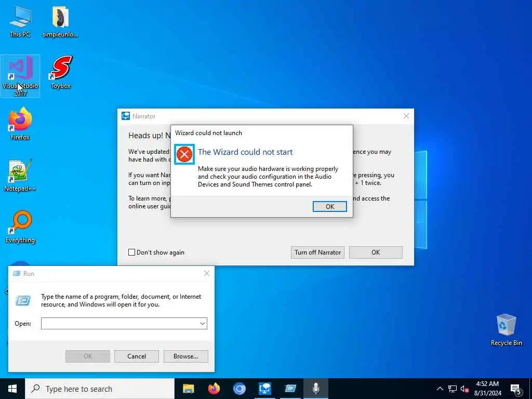Open the simpleunlo... folder icon

tap(60, 21)
